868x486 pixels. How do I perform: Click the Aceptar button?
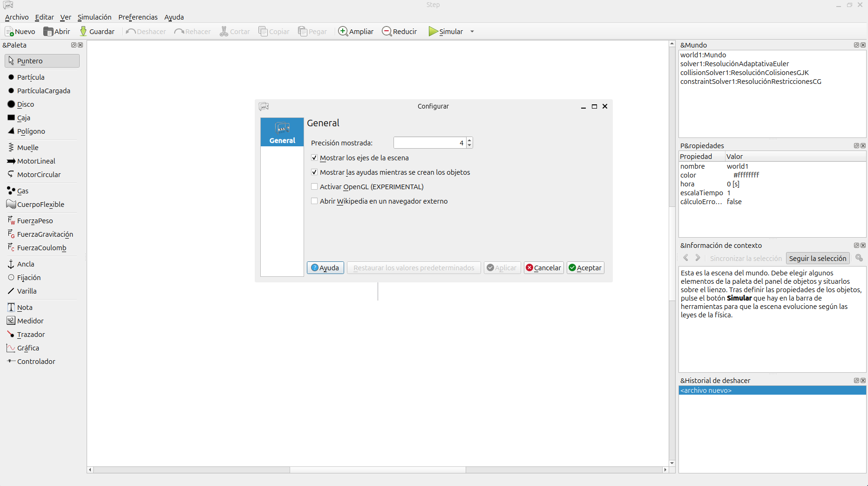point(585,268)
